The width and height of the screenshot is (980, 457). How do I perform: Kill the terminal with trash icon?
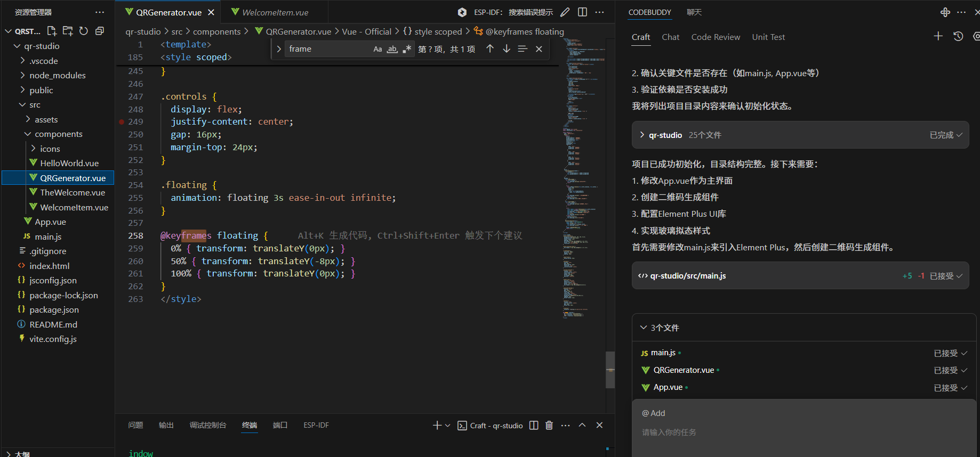click(549, 425)
